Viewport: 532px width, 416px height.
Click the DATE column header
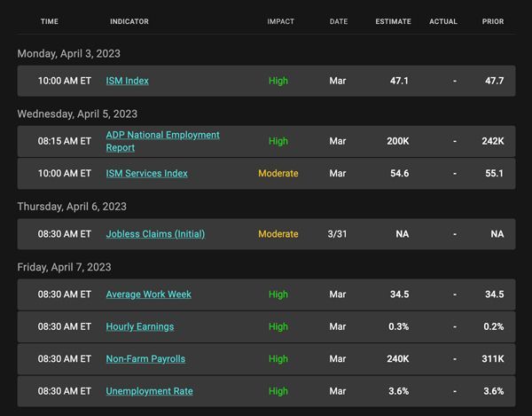coord(339,21)
